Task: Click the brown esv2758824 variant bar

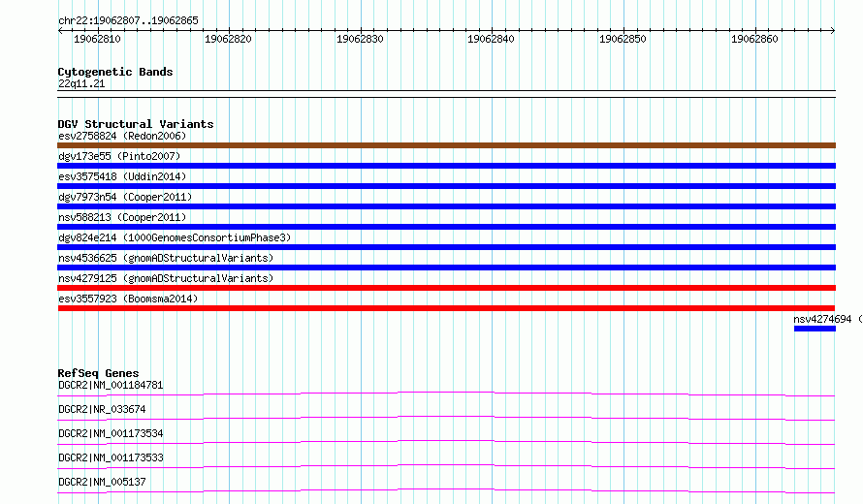Action: (x=446, y=145)
